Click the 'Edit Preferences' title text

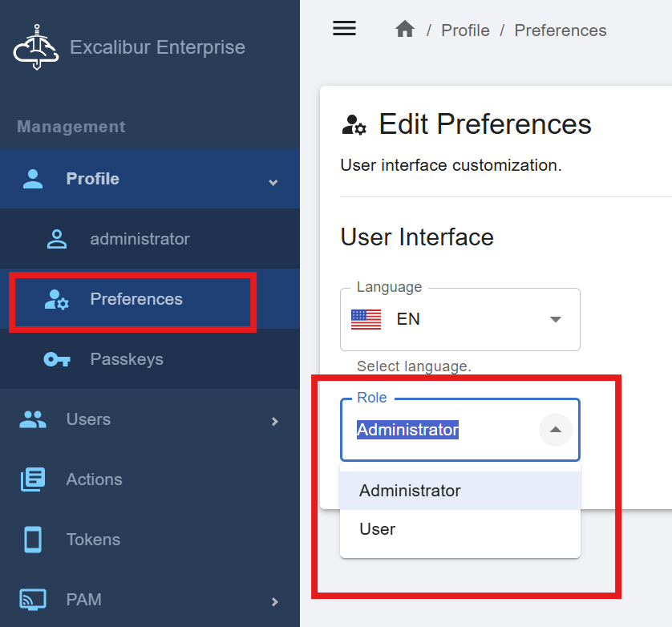click(485, 124)
